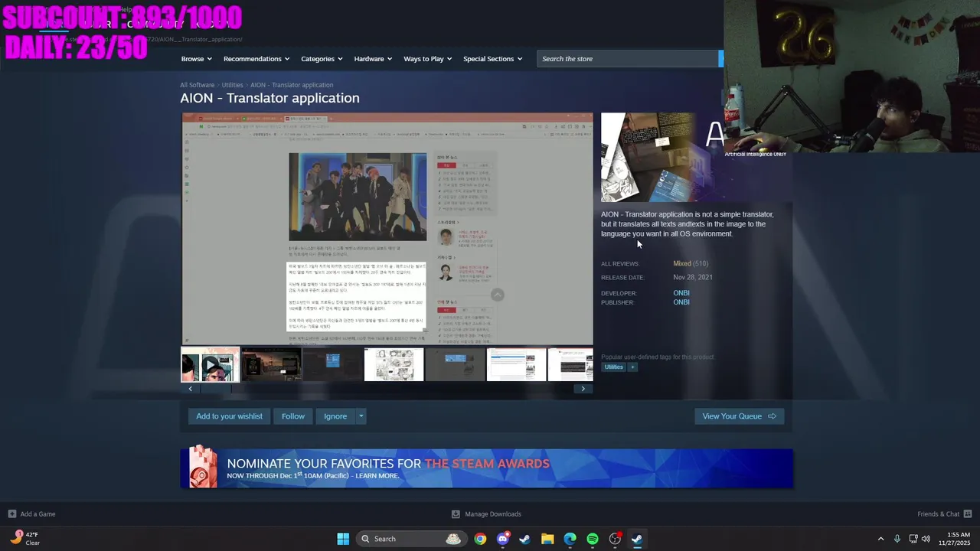Open Discord from the taskbar
Viewport: 980px width, 551px height.
coord(502,539)
